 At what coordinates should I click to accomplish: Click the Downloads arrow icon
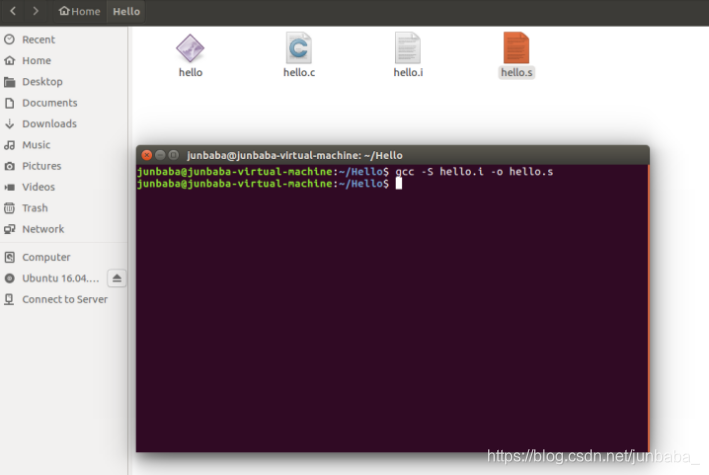coord(9,124)
